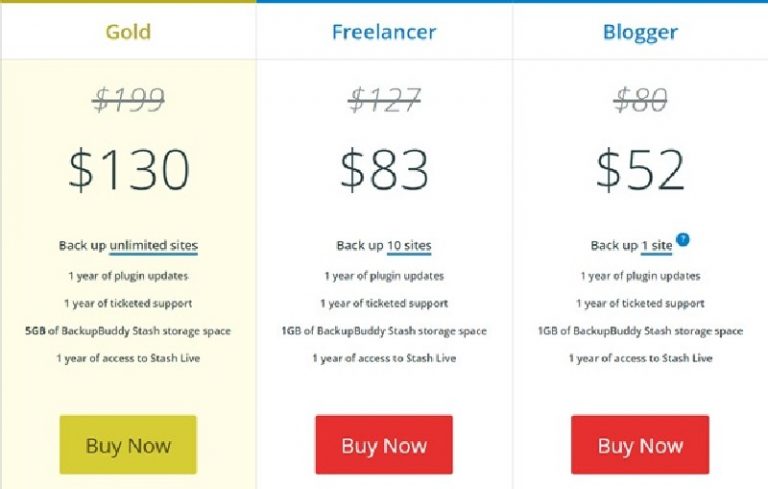This screenshot has width=768, height=489.
Task: Click the blue help icon next to 1 site
Action: click(x=682, y=240)
